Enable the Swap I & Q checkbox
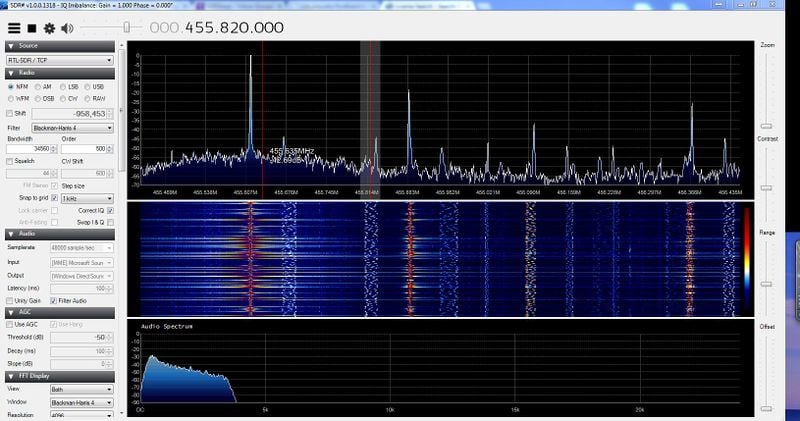800x421 pixels. pos(110,222)
